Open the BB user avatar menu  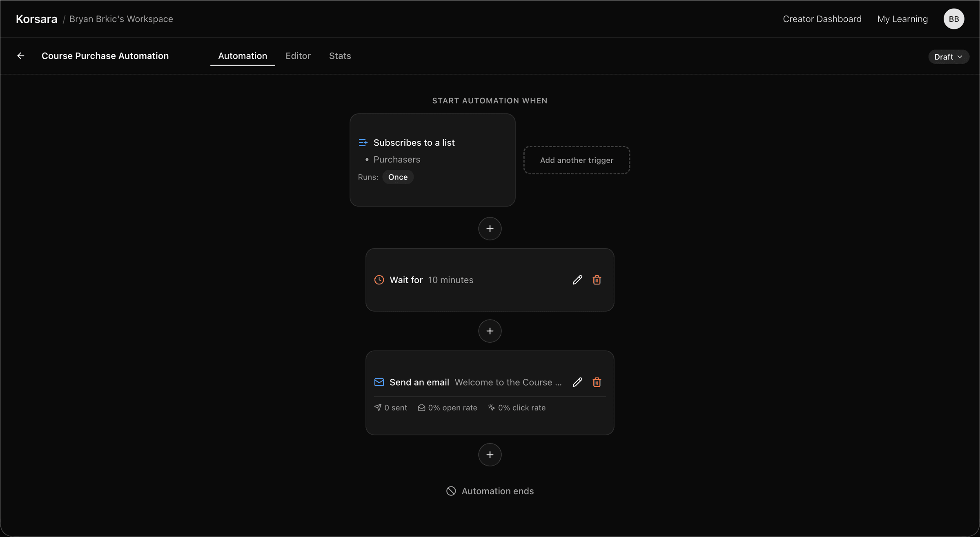[953, 19]
